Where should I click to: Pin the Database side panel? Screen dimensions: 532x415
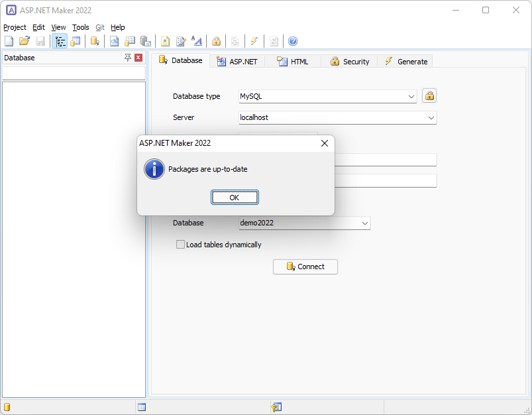(128, 58)
